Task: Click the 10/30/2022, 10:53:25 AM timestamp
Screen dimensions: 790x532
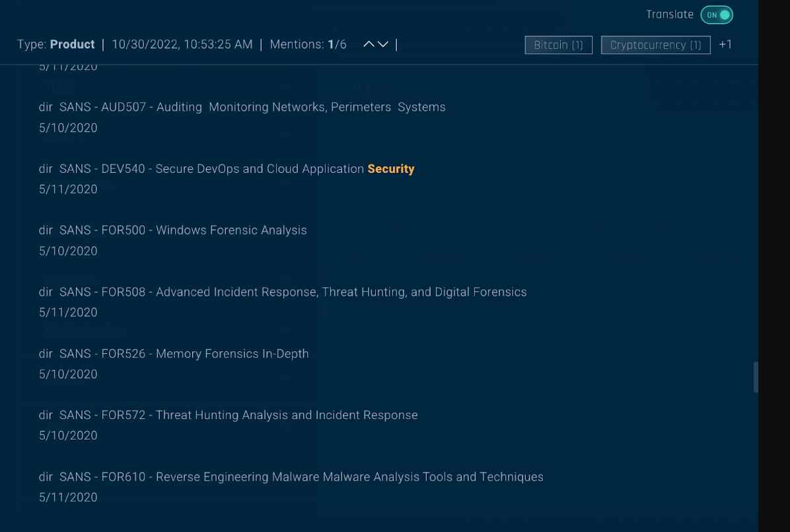Action: click(x=182, y=44)
